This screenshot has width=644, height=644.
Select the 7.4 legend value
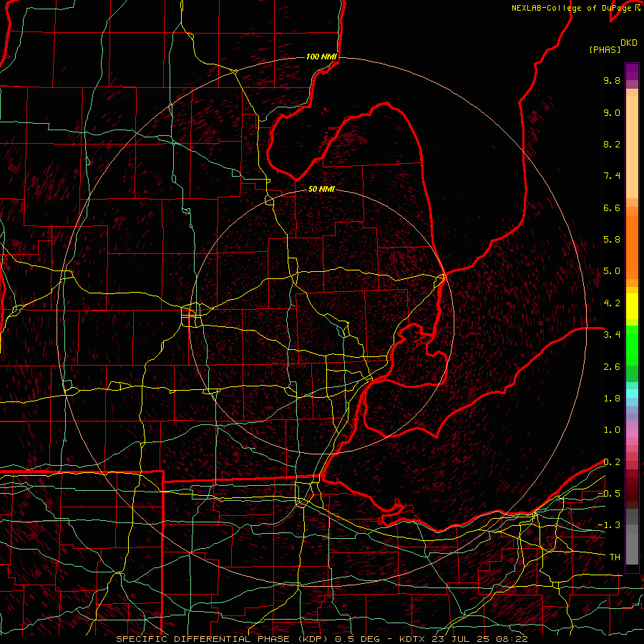point(612,176)
